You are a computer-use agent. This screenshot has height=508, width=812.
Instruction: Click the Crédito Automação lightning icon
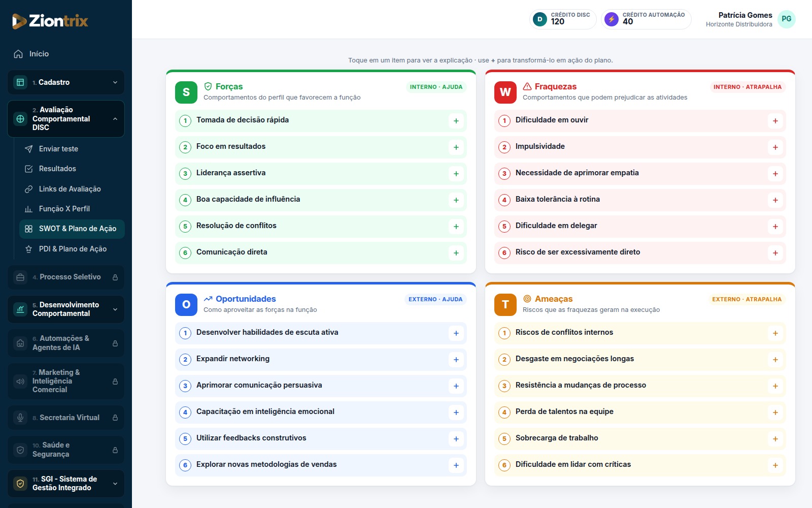(x=612, y=19)
